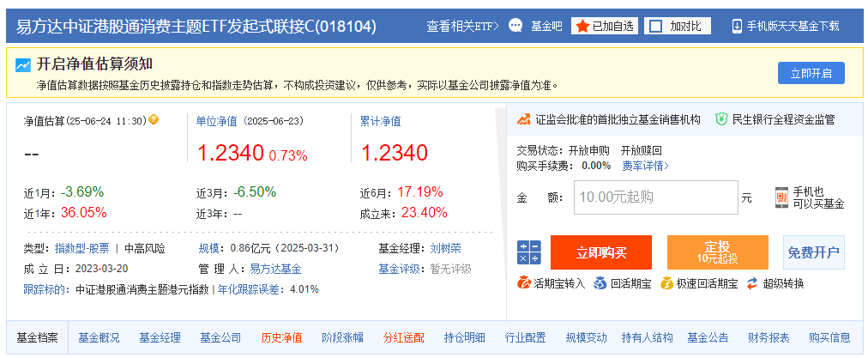Click the phone icon for 手机版天天基金下载
Screen dimensions: 868x358
pos(737,26)
